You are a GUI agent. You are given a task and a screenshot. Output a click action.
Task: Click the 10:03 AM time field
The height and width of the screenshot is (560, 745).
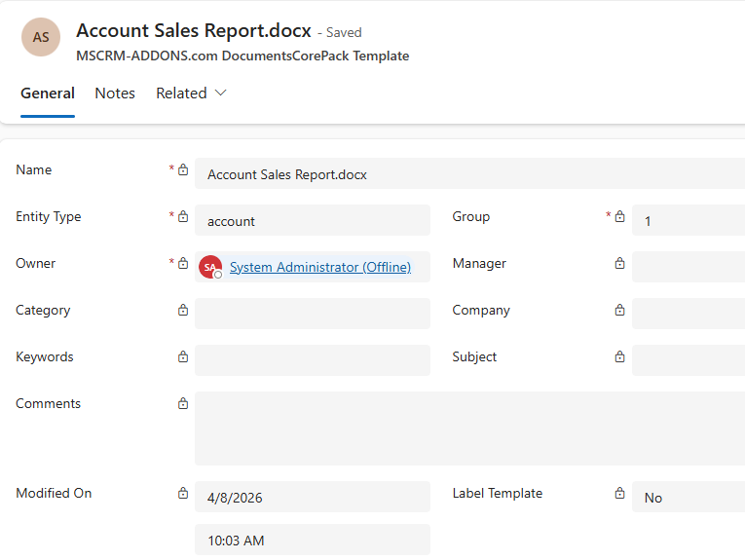click(312, 540)
